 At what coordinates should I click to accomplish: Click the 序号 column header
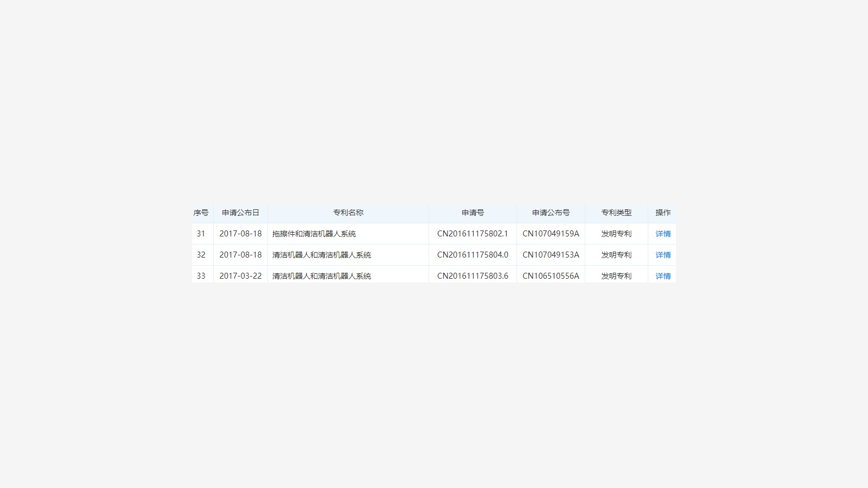coord(201,213)
